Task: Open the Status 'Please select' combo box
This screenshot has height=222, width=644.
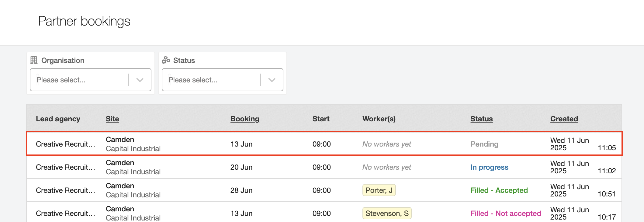Action: point(211,80)
